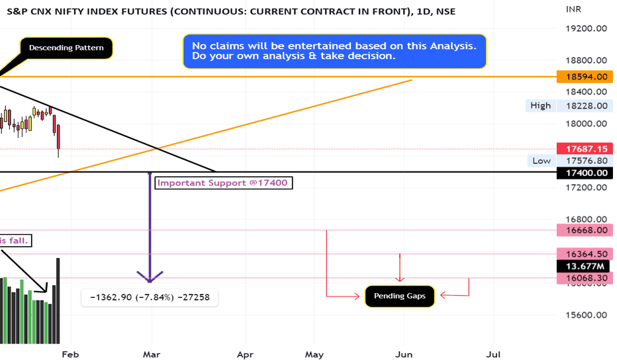Click the Mar label on time axis

pos(152,355)
